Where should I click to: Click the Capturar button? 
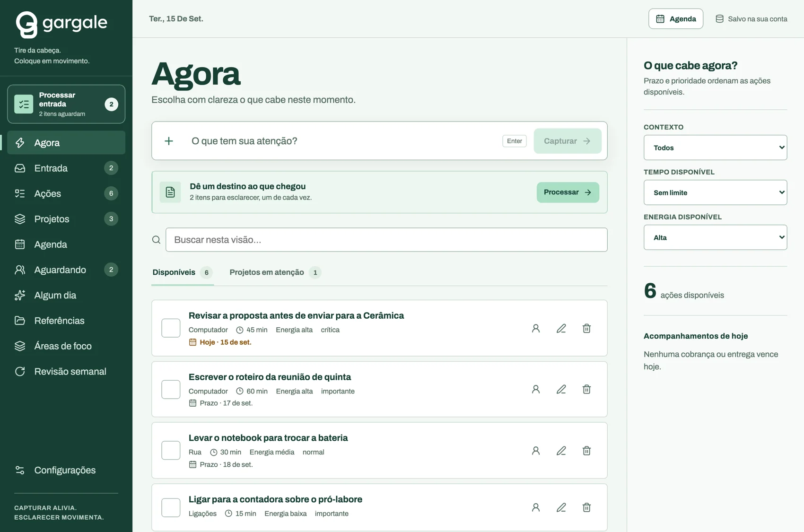point(568,141)
